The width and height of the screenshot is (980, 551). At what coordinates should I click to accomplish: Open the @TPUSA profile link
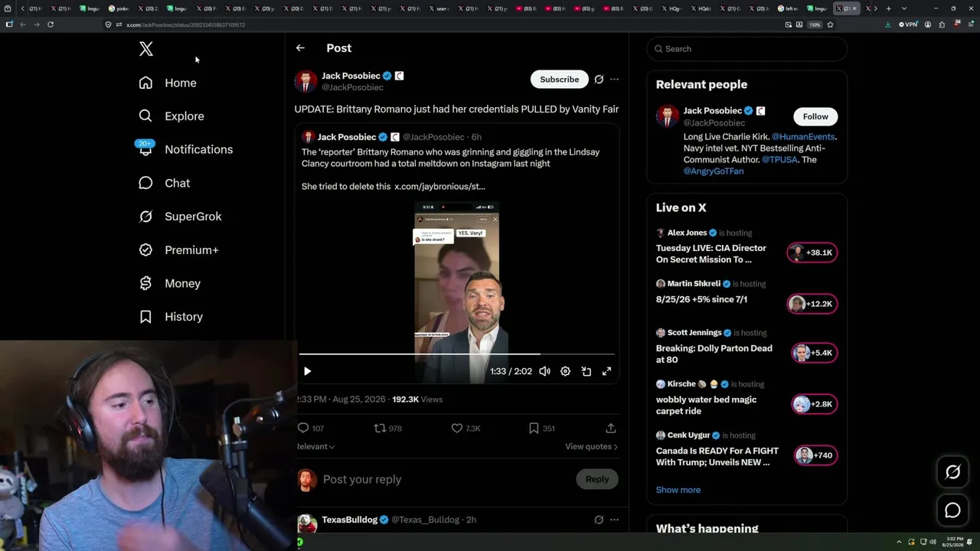click(779, 159)
